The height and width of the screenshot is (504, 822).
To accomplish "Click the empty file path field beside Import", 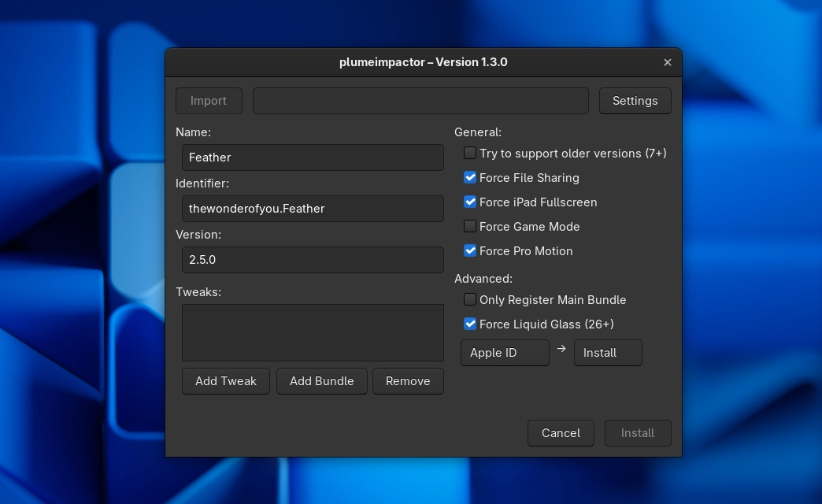I will click(420, 101).
